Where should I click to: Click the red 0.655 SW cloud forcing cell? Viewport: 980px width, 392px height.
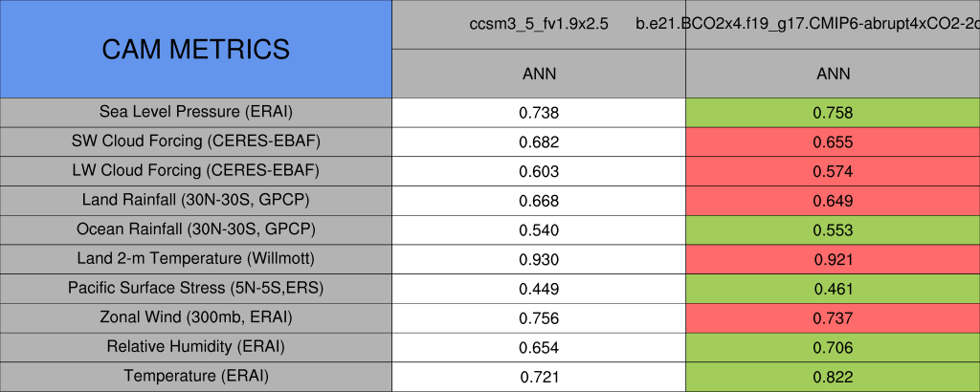[833, 142]
